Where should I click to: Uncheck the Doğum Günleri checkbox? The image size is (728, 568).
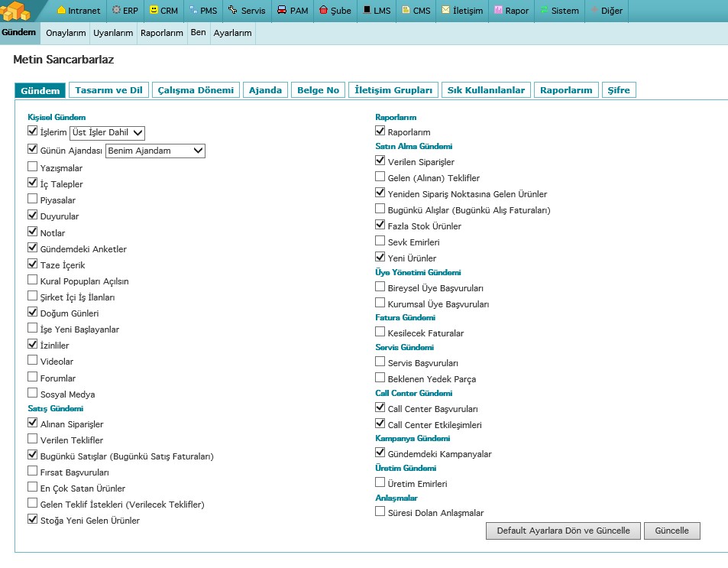tap(33, 312)
